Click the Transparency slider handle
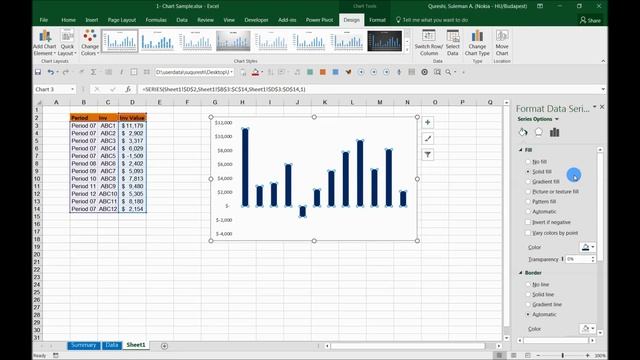Screen dimensions: 640x360 (x=562, y=259)
